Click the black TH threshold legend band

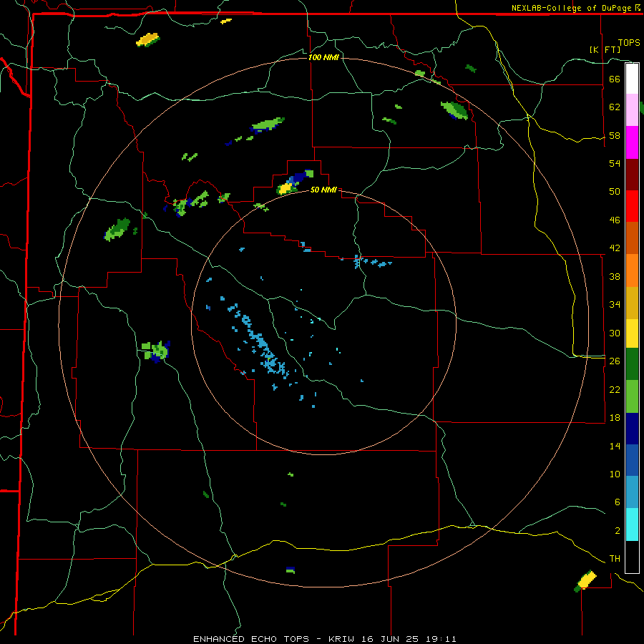point(632,557)
